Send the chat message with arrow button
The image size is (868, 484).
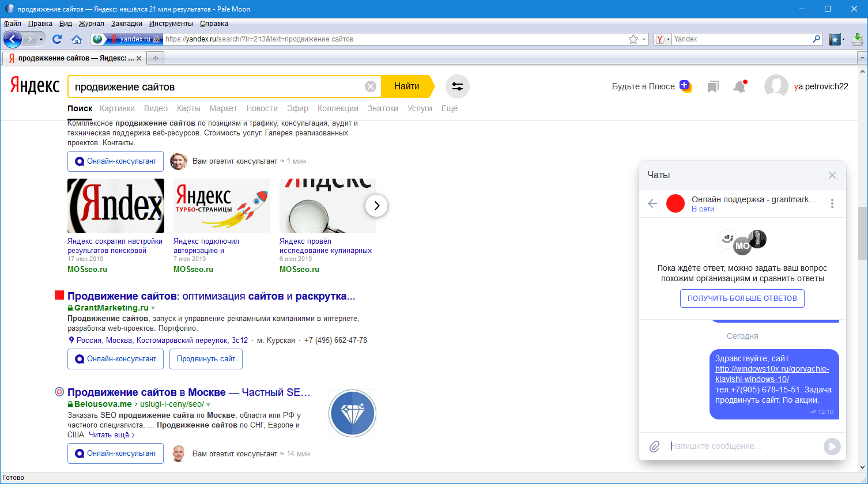pos(832,447)
